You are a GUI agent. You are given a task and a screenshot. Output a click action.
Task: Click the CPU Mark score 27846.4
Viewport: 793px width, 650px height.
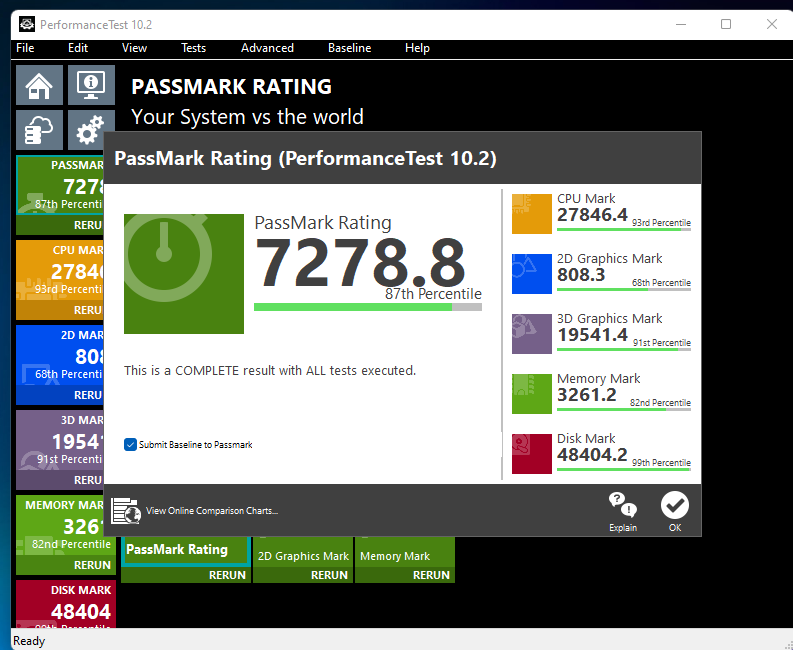tap(592, 215)
